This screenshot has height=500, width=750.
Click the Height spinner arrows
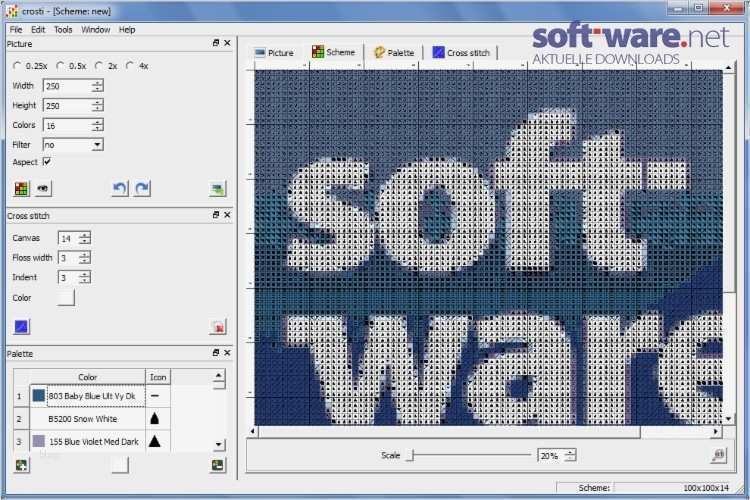click(x=98, y=106)
